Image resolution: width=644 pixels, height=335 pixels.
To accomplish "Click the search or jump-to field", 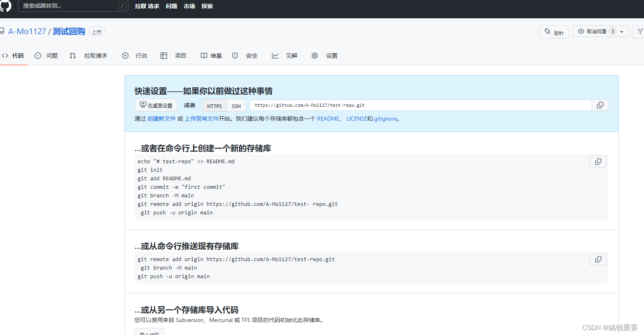I will [x=73, y=6].
